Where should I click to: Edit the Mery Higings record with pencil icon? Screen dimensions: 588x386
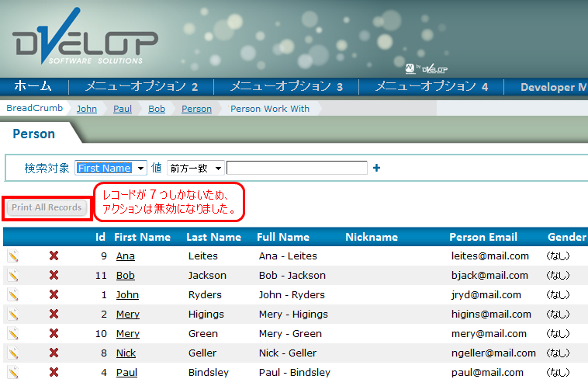coord(13,314)
